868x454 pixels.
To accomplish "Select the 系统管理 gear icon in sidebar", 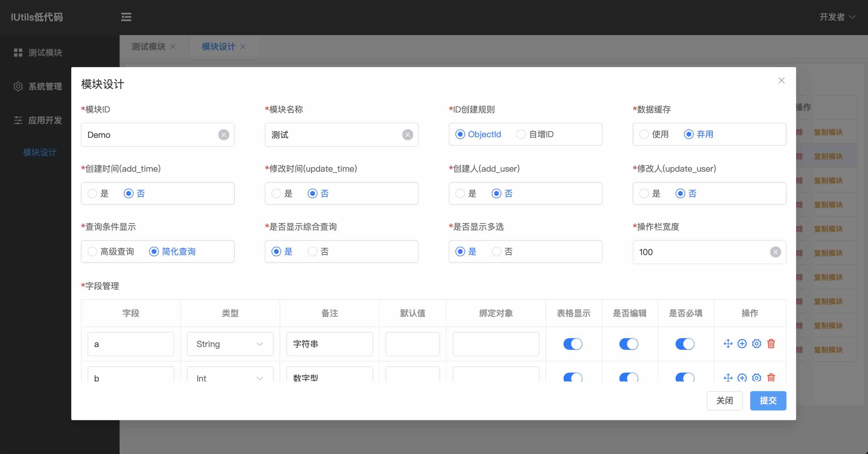I will coord(18,87).
